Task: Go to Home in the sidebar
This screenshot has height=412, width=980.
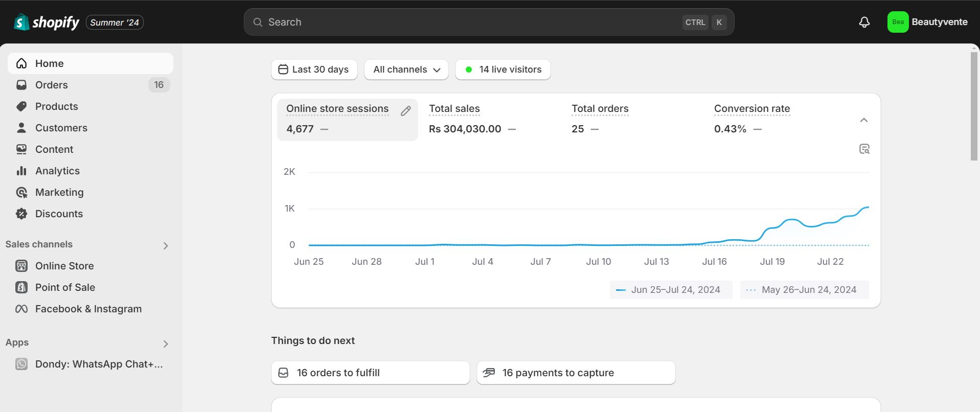Action: pyautogui.click(x=90, y=63)
